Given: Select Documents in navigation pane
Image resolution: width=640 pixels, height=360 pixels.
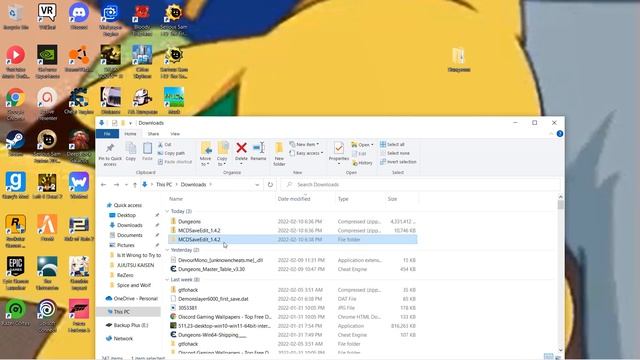Looking at the screenshot, I should coord(129,235).
